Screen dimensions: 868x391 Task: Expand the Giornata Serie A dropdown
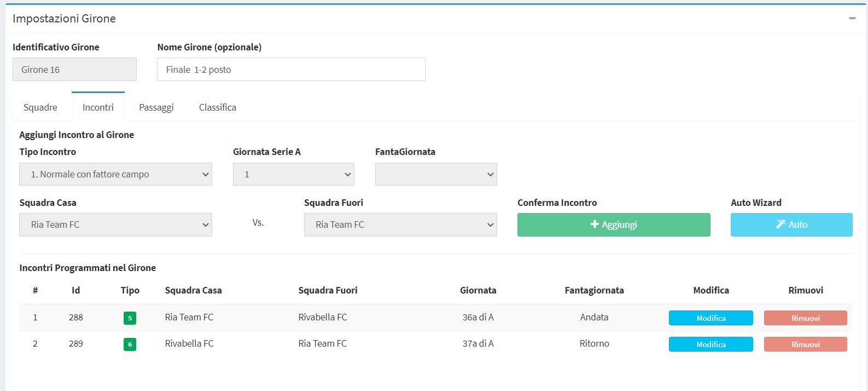pos(293,174)
